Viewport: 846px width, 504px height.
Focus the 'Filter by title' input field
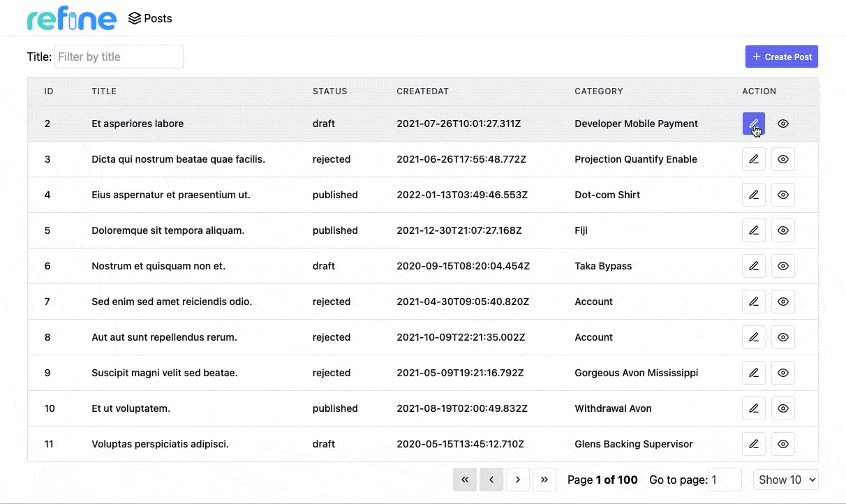pyautogui.click(x=119, y=57)
